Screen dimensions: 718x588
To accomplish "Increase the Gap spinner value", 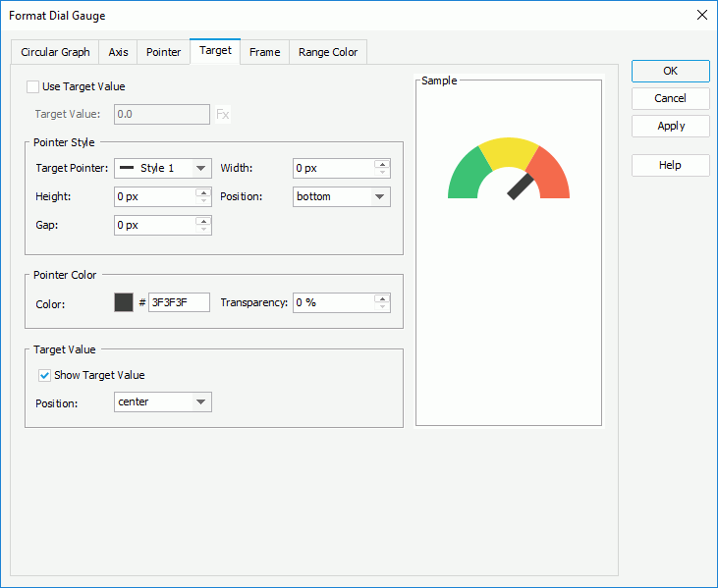I will [203, 222].
